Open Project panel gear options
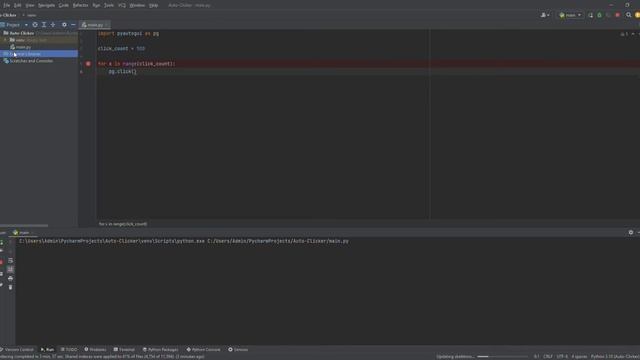640x360 pixels. point(64,25)
